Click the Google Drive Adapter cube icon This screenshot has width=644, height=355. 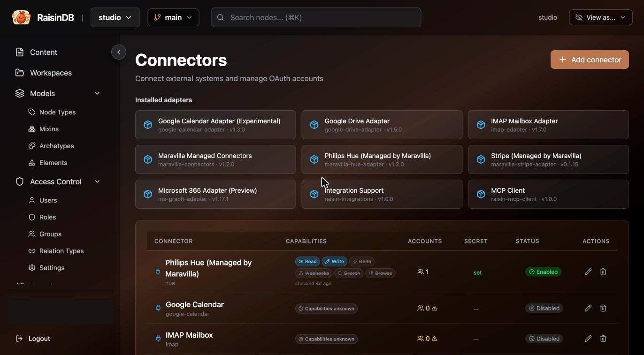(314, 125)
